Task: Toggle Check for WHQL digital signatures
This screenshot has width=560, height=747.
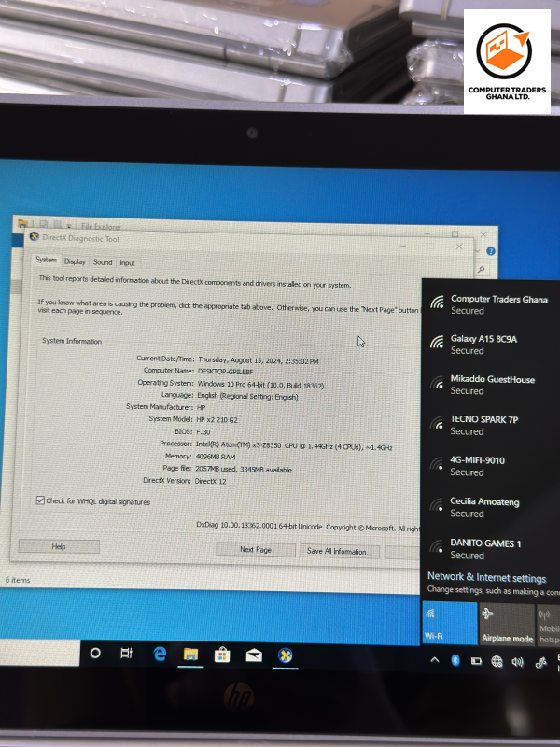Action: click(x=41, y=500)
